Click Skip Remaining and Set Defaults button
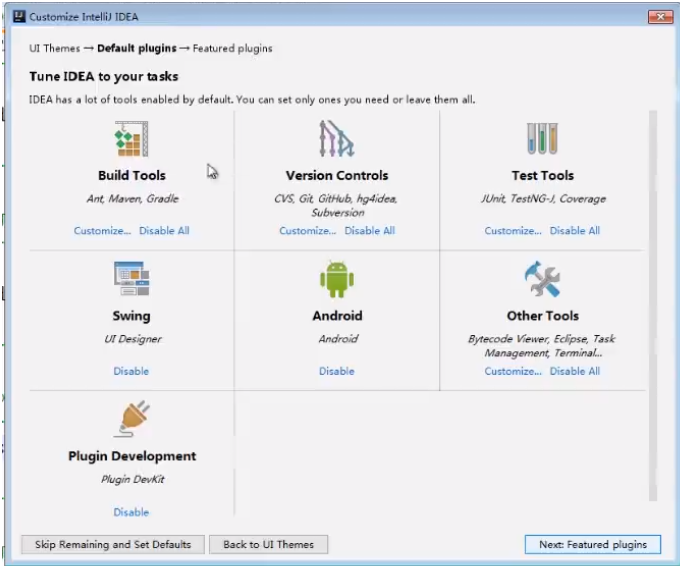The width and height of the screenshot is (682, 568). (113, 545)
